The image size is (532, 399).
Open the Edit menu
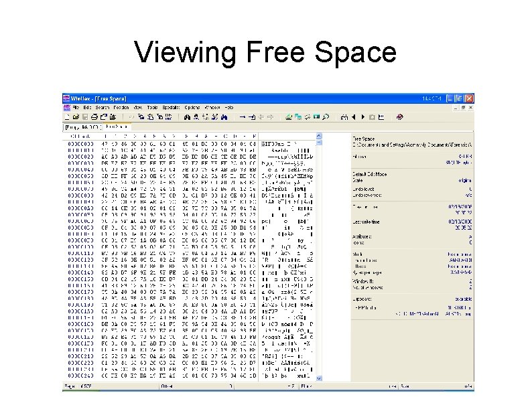click(87, 108)
